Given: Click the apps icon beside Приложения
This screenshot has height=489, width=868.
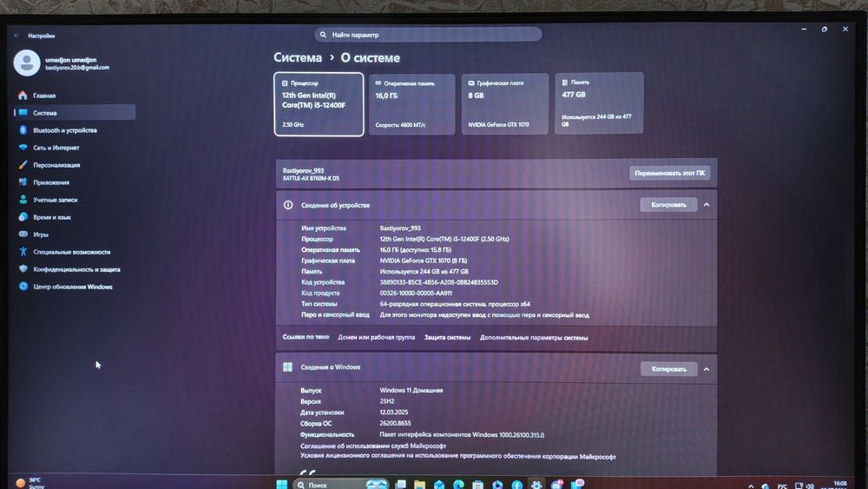Looking at the screenshot, I should click(x=23, y=182).
